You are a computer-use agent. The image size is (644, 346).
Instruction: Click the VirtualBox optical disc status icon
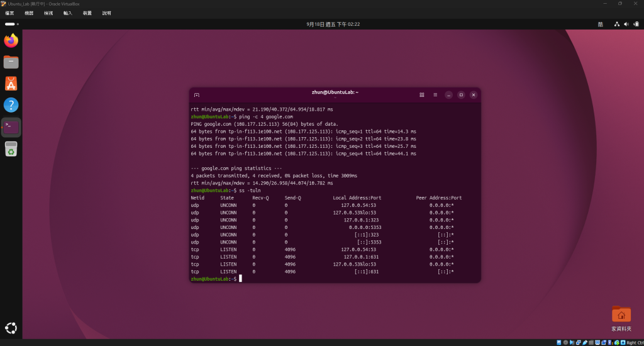click(x=565, y=342)
